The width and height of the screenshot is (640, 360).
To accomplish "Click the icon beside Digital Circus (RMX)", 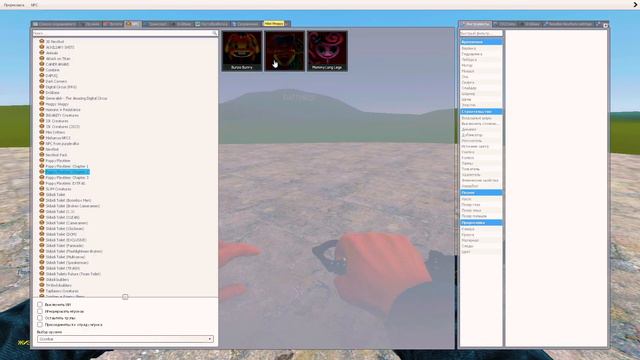I will click(42, 87).
